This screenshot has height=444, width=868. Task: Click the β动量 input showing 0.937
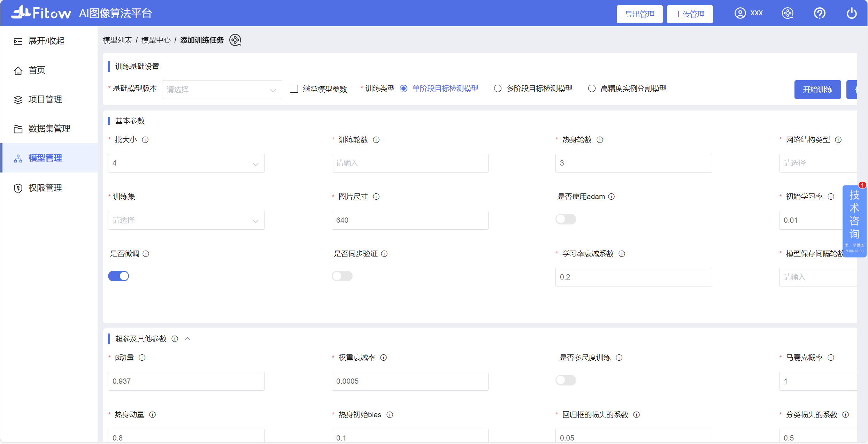pos(186,381)
